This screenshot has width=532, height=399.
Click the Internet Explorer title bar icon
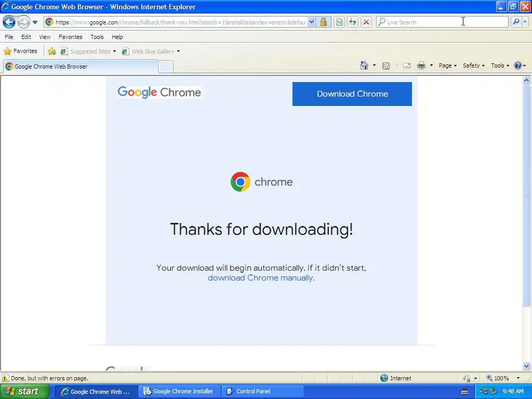(x=5, y=6)
